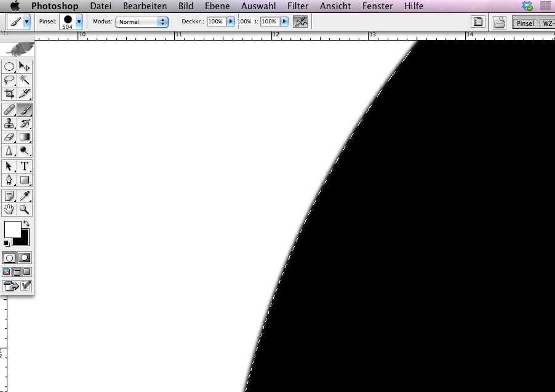Viewport: 555px width, 392px height.
Task: Open the Deckkr. opacity slider arrow
Action: coord(231,22)
